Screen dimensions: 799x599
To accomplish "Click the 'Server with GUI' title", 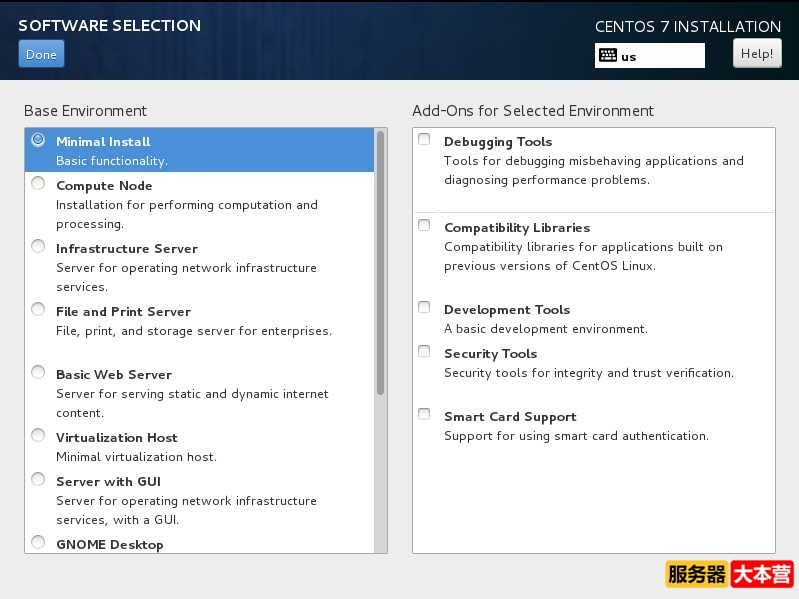I will (x=109, y=482).
